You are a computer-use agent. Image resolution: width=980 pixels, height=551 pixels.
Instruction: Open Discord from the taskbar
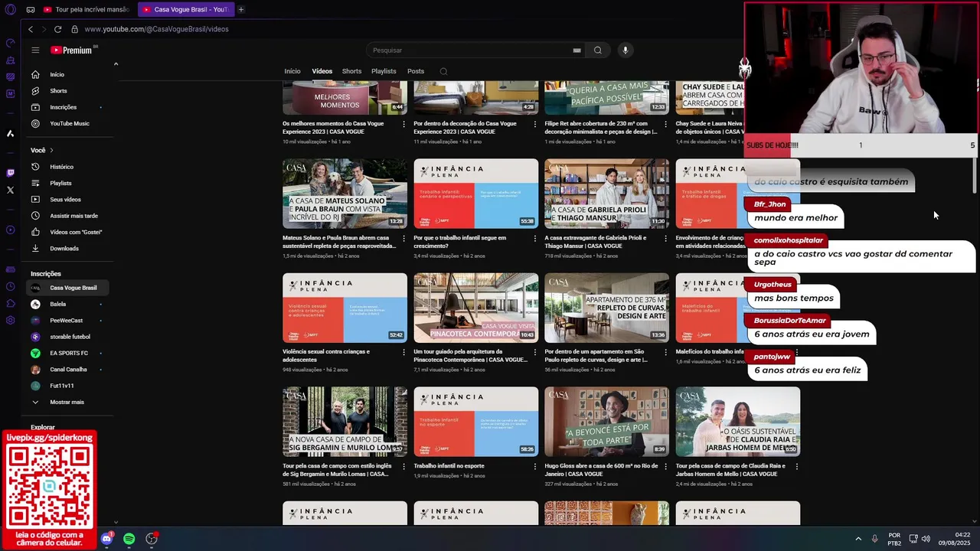(x=106, y=539)
